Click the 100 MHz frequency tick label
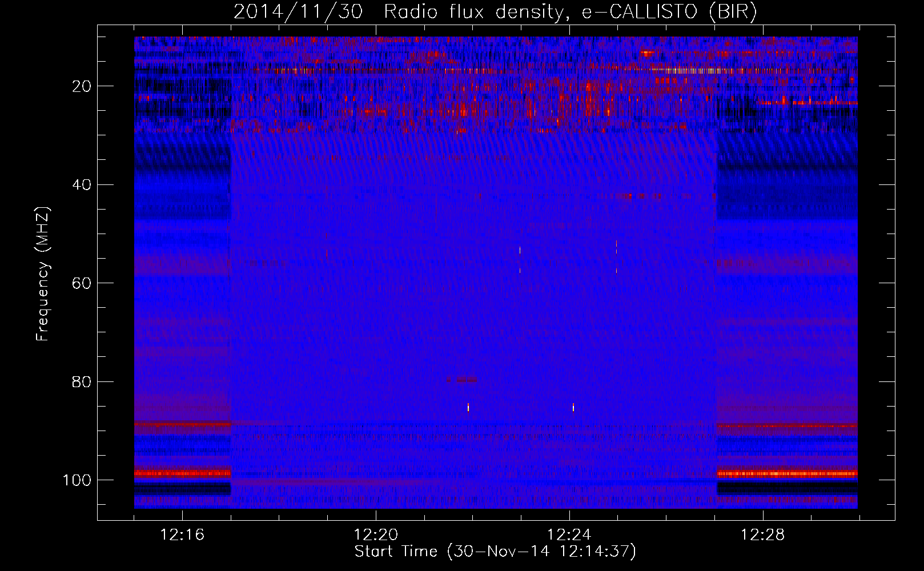 [x=77, y=480]
